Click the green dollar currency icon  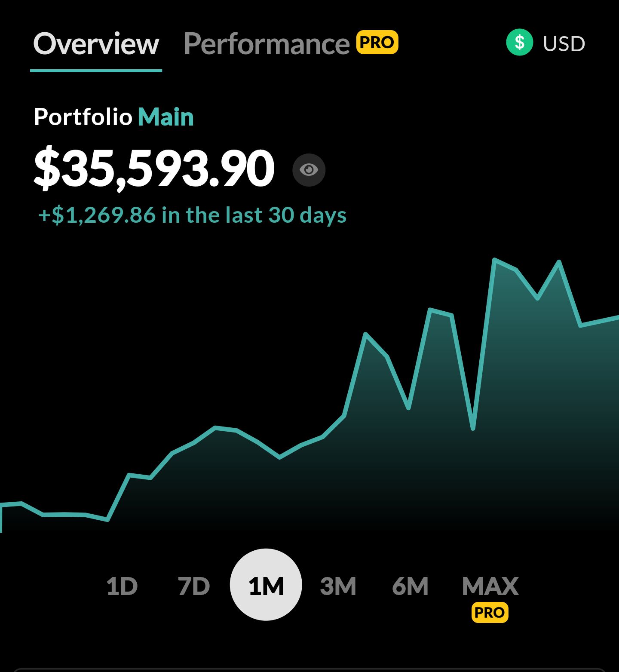(x=519, y=43)
